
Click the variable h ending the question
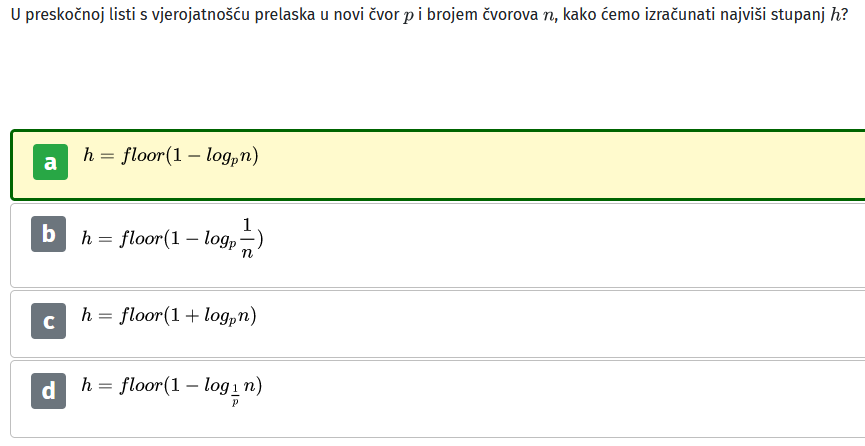(835, 14)
